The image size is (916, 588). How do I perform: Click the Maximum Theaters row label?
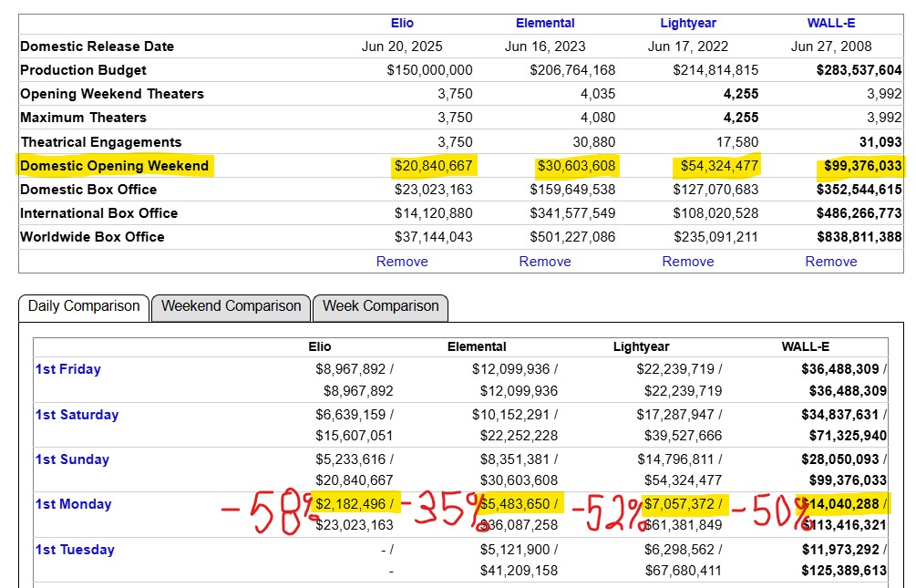[x=84, y=118]
